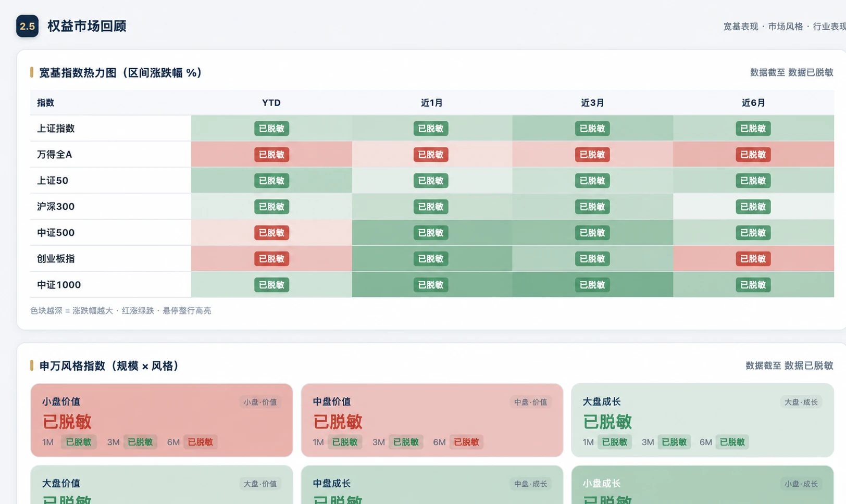The height and width of the screenshot is (504, 846).
Task: Open the 大盘成长 style card
Action: click(702, 420)
